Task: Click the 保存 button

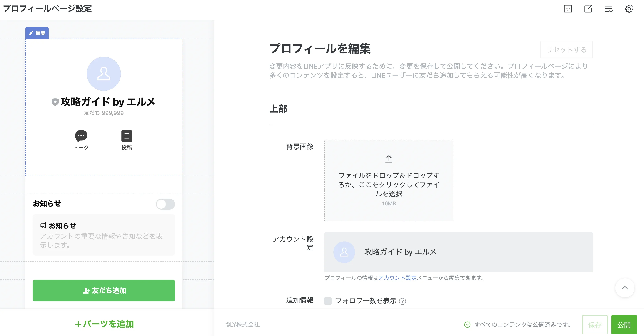Action: pyautogui.click(x=595, y=324)
